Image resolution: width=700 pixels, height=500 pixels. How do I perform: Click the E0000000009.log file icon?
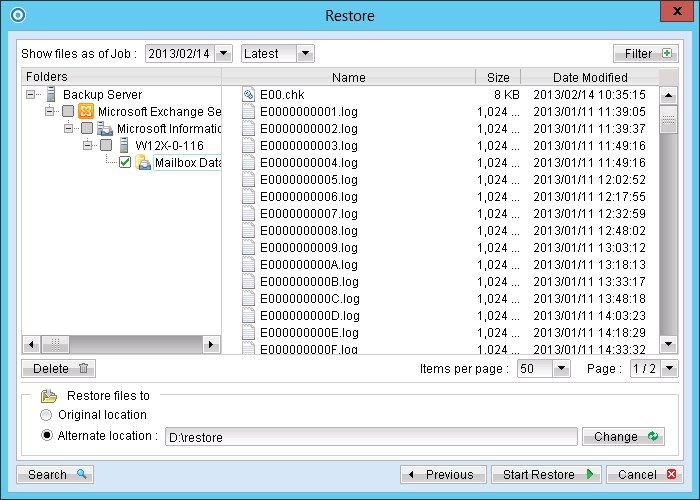pos(248,247)
